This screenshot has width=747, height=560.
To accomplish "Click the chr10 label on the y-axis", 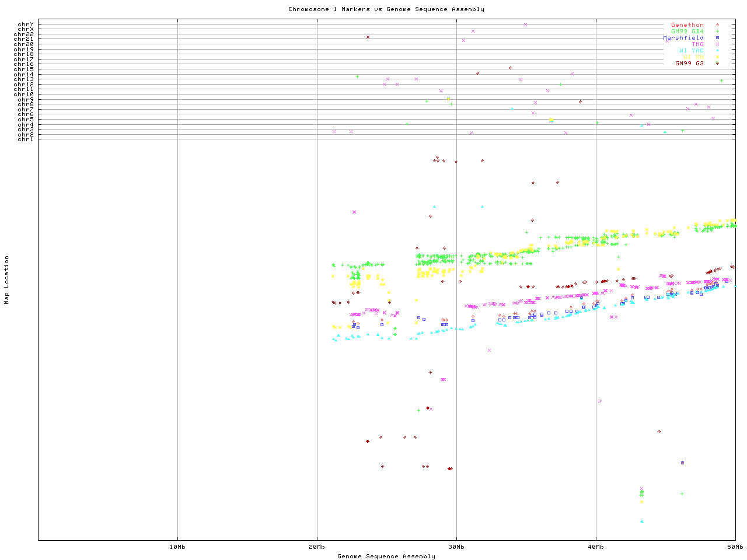I will point(24,94).
